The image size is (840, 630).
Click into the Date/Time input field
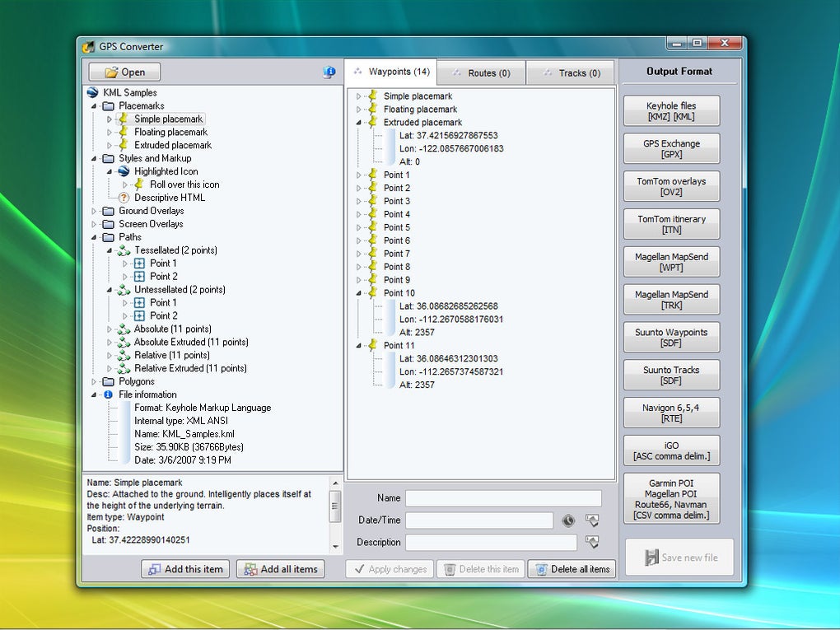479,520
